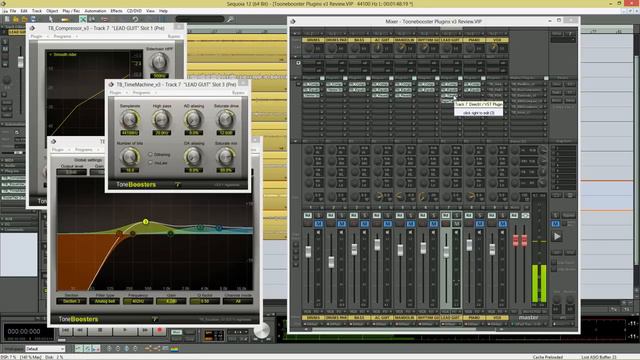The image size is (640, 360).
Task: Click the LEAD GUIT fader in Mixer
Action: 446,252
